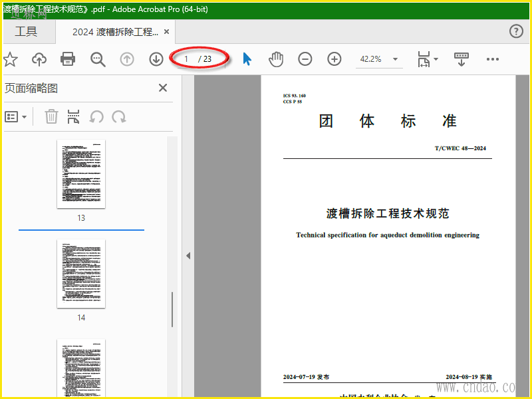Viewport: 532px width, 399px height.
Task: Activate the hand pan tool
Action: point(276,59)
